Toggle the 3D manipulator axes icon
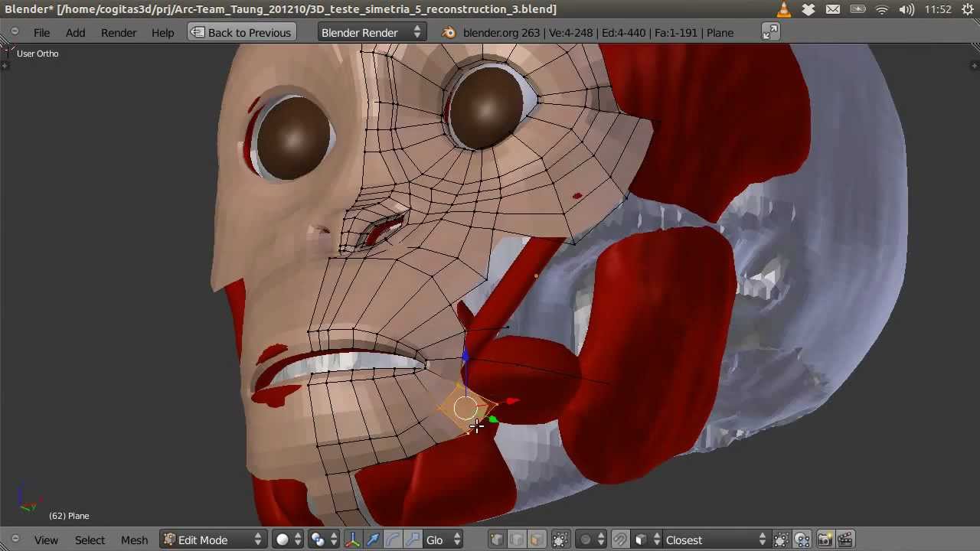Image resolution: width=980 pixels, height=551 pixels. (x=353, y=540)
